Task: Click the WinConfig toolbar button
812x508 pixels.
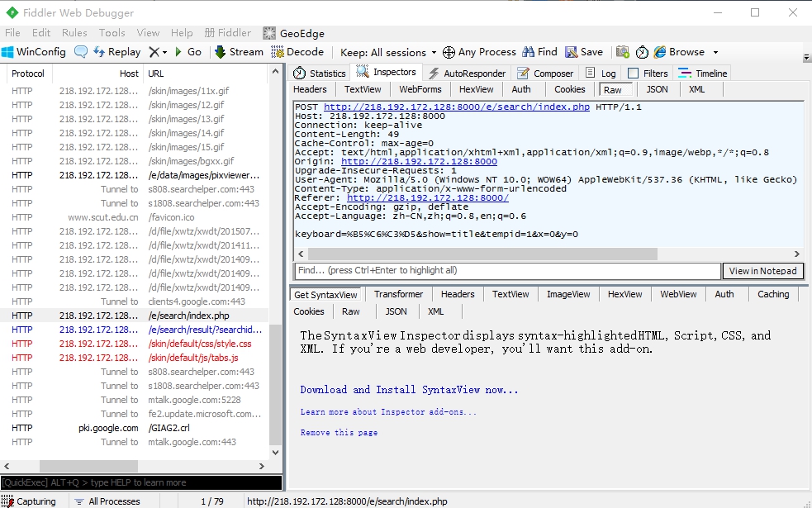Action: tap(34, 52)
